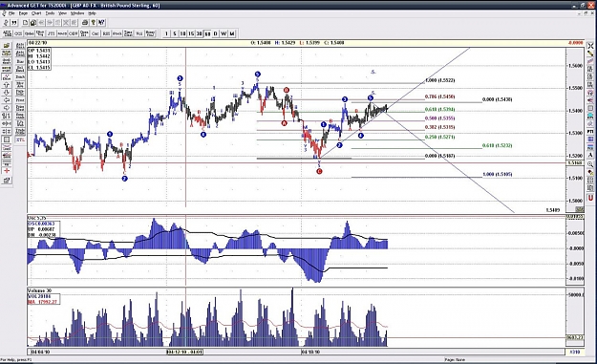Click the up arrow icon in left panel
The width and height of the screenshot is (597, 364).
coord(7,84)
